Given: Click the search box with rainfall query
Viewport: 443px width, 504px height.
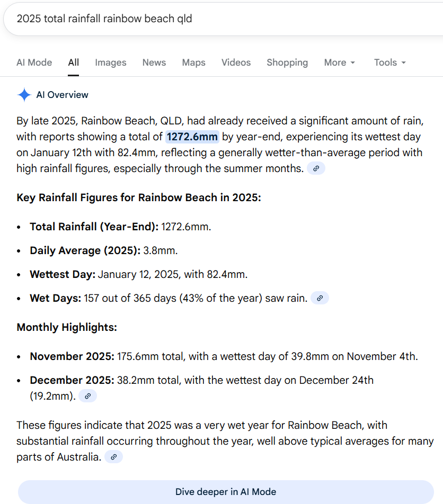Looking at the screenshot, I should click(212, 19).
